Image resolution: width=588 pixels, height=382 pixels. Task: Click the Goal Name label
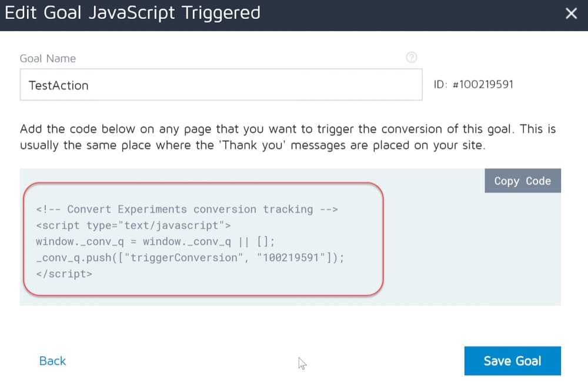click(x=48, y=58)
